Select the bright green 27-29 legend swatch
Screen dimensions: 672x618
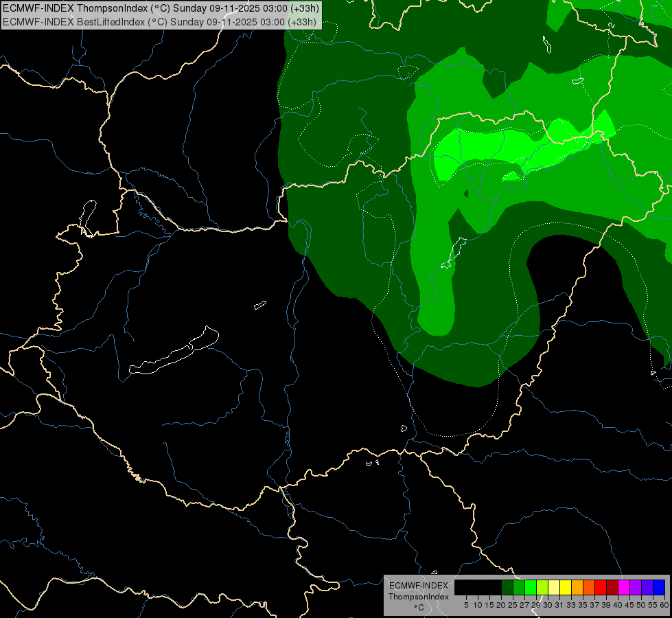pos(530,587)
